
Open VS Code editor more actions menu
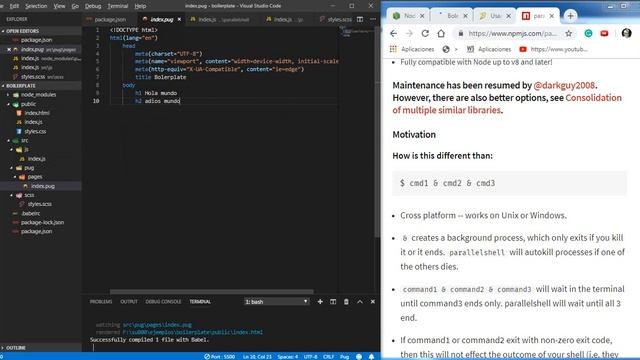(x=373, y=19)
